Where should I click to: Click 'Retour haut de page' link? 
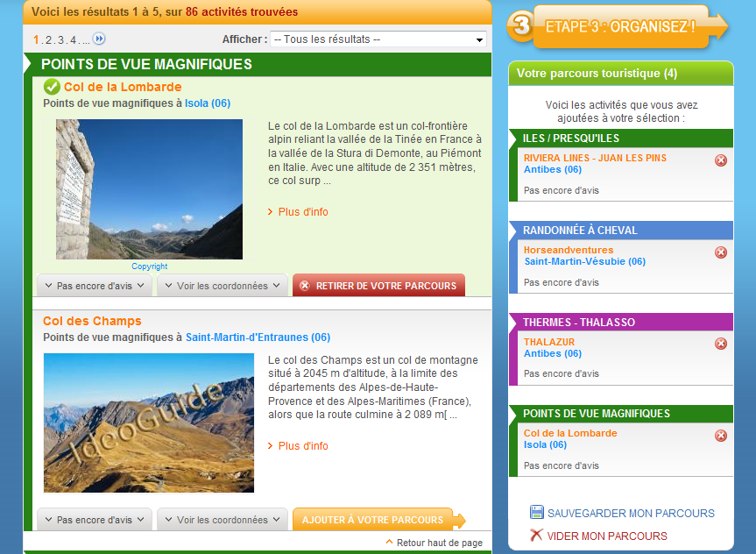pyautogui.click(x=439, y=543)
